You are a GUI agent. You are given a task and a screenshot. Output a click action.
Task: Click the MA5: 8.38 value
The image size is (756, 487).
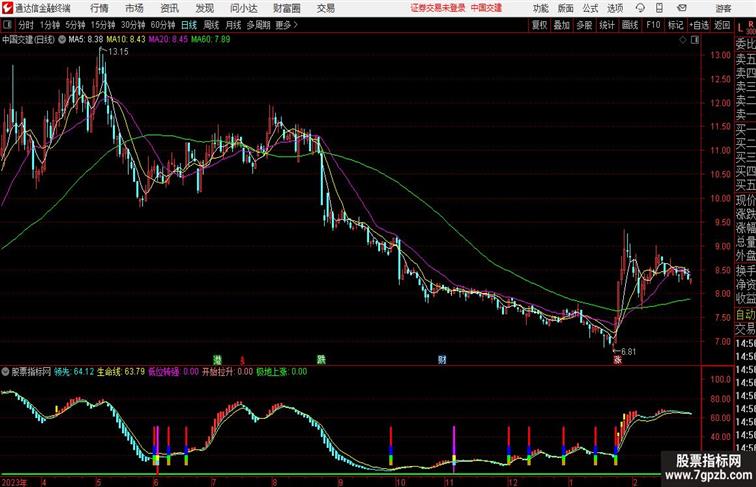[x=86, y=40]
